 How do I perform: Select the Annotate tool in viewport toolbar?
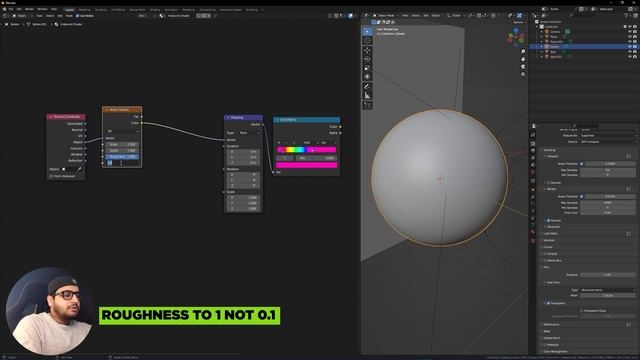(x=367, y=87)
